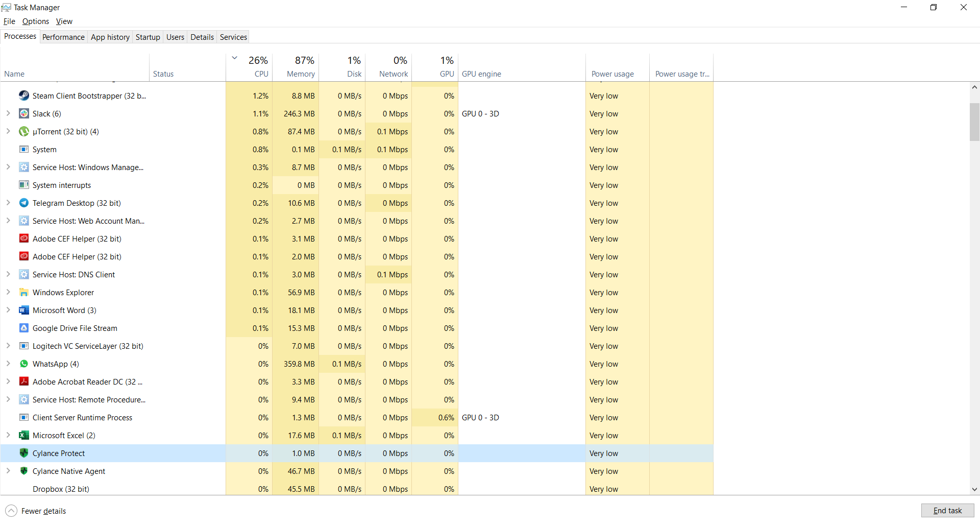
Task: Click the Telegram Desktop icon
Action: tap(24, 203)
